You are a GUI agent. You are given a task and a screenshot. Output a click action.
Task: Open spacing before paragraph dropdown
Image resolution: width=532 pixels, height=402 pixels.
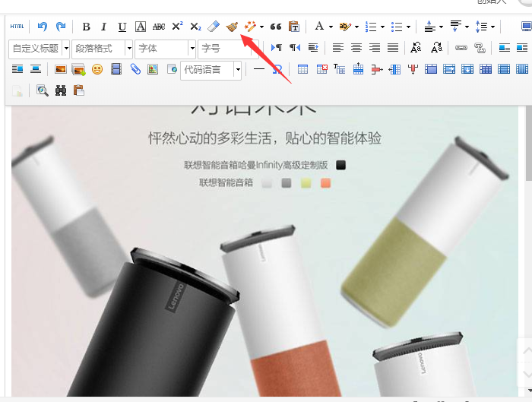[441, 27]
